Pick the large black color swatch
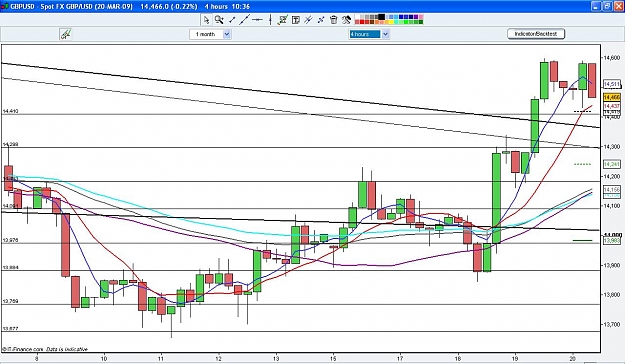 (x=381, y=17)
